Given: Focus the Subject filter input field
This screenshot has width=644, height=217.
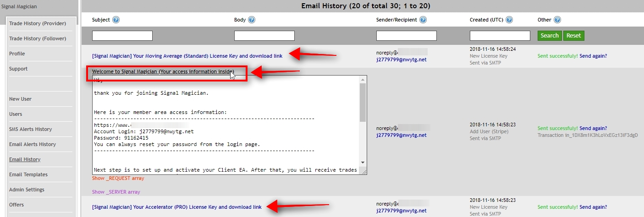Looking at the screenshot, I should [x=122, y=36].
